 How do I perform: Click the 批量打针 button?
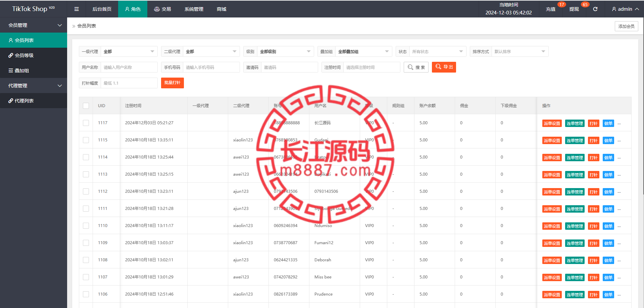pos(172,83)
